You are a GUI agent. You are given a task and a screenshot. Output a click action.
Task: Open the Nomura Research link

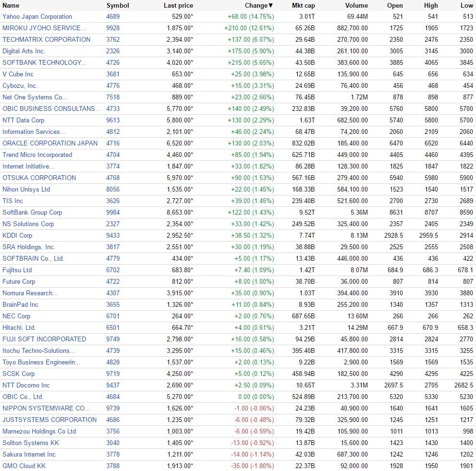30,293
